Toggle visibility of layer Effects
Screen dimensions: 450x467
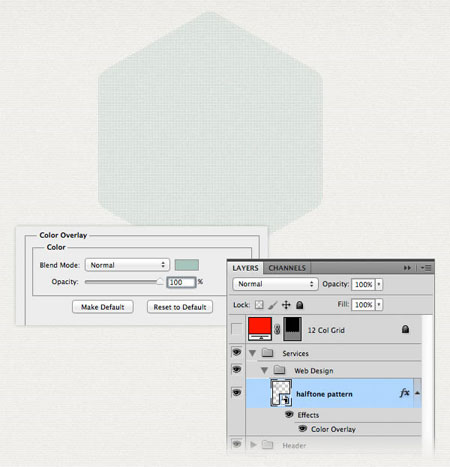pyautogui.click(x=289, y=414)
